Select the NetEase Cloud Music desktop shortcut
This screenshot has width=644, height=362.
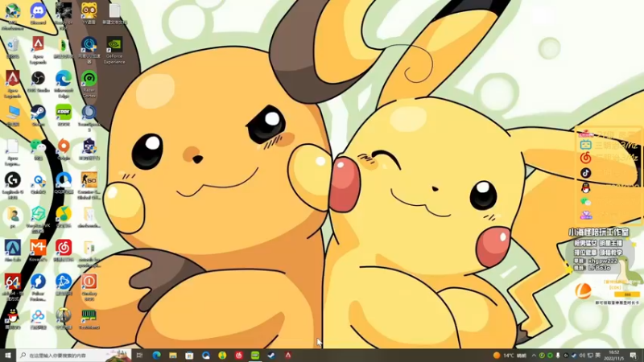pos(64,251)
